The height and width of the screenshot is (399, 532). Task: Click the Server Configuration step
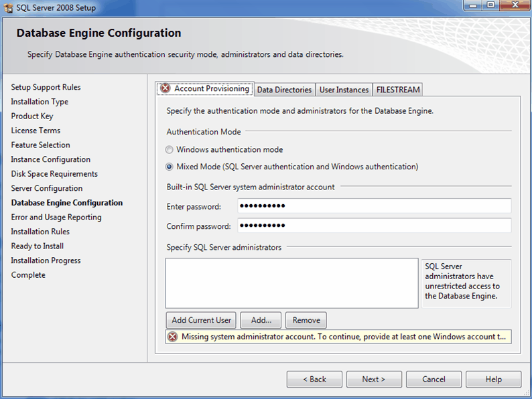point(47,188)
